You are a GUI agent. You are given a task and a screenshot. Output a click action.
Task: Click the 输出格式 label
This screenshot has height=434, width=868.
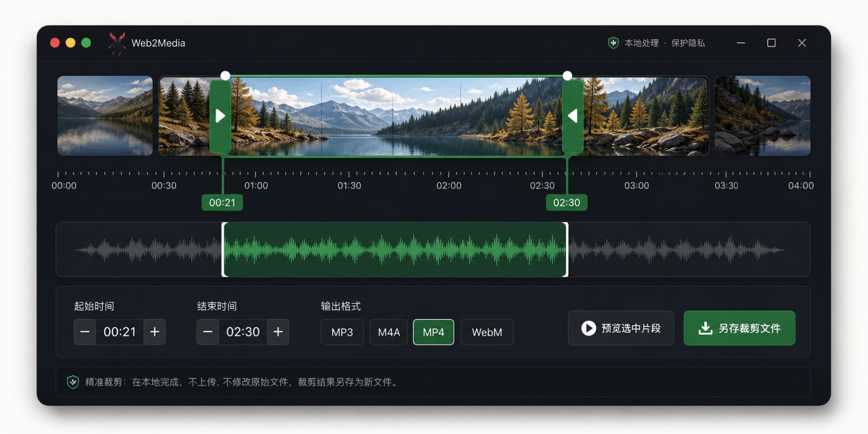(x=341, y=306)
